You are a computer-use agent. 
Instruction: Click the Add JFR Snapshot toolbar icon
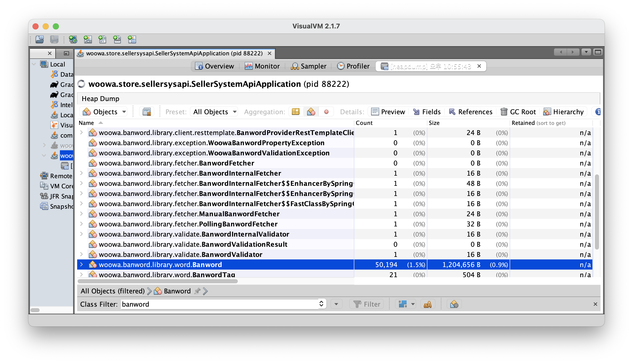click(117, 39)
